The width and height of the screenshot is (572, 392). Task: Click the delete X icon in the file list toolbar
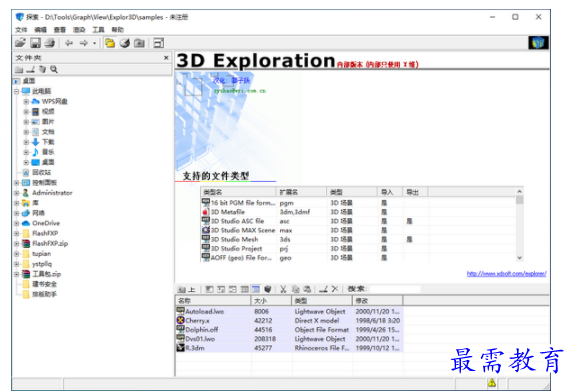click(335, 289)
